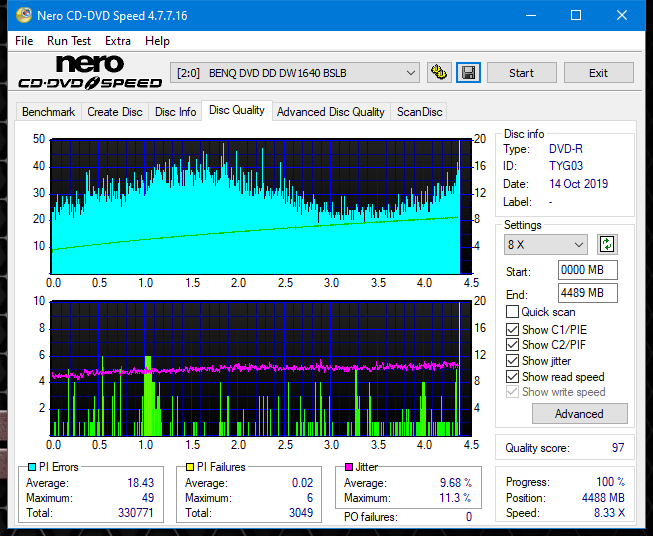Click PI Errors maximum value 49
The image size is (653, 536).
[x=148, y=498]
